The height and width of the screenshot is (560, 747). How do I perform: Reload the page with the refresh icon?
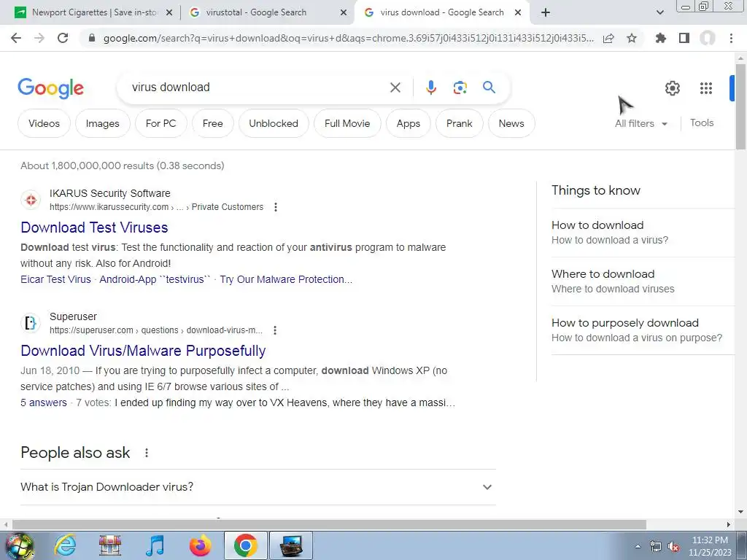pos(63,38)
